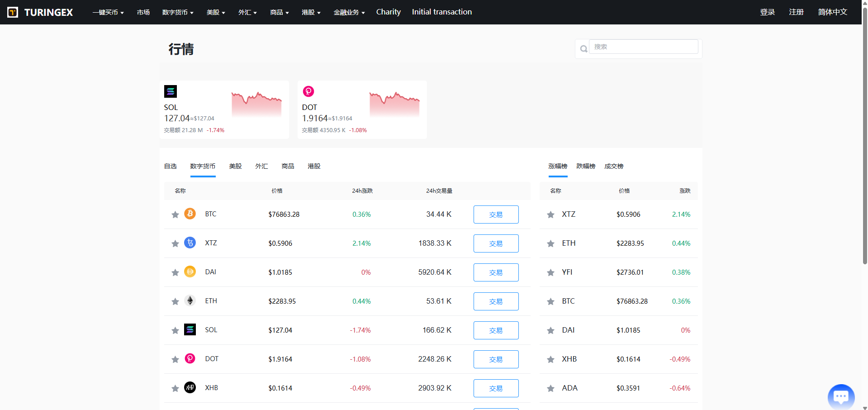
Task: Expand the 数字货币 dropdown in top navigation
Action: (177, 12)
